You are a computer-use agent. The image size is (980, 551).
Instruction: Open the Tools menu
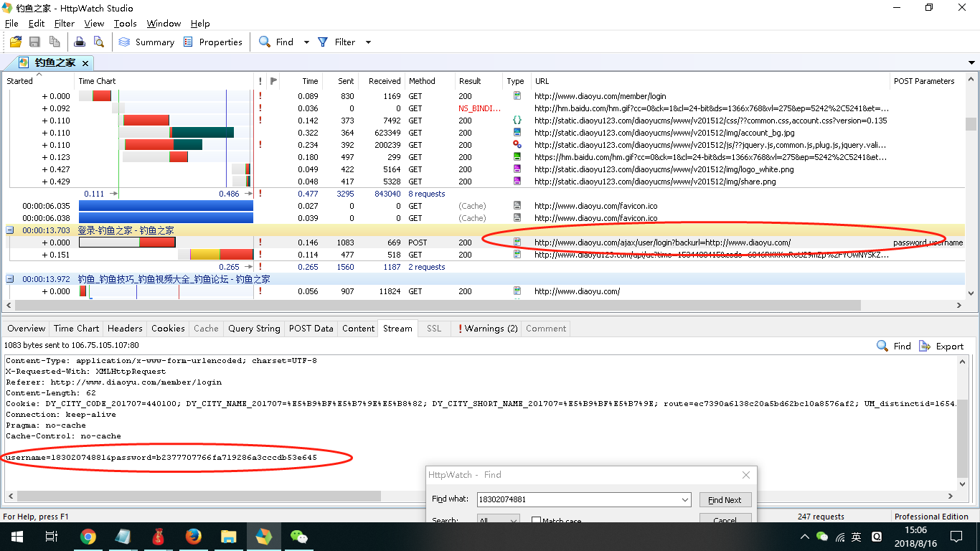[x=125, y=24]
